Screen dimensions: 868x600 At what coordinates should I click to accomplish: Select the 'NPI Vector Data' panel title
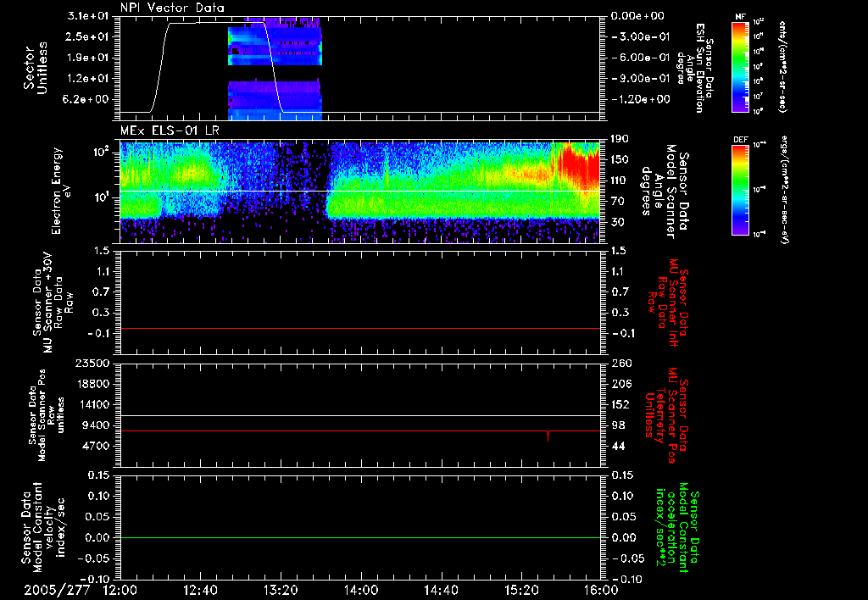(x=172, y=8)
